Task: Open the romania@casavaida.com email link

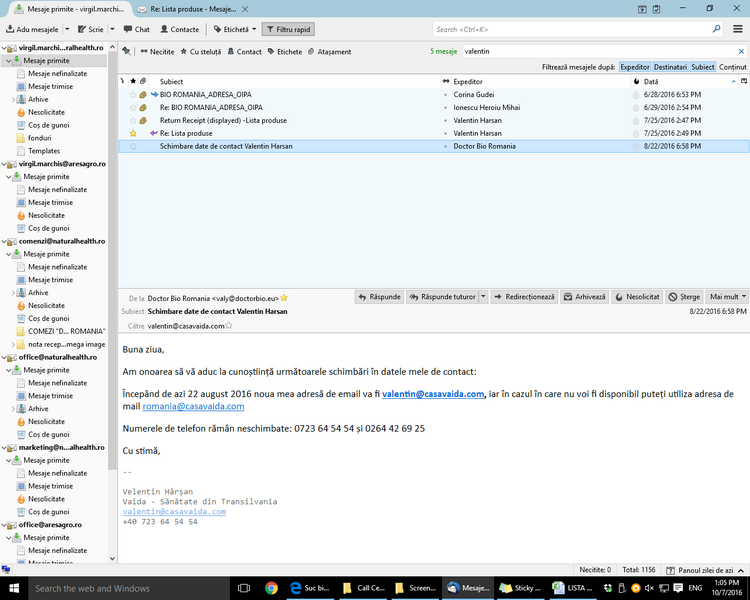Action: point(193,406)
